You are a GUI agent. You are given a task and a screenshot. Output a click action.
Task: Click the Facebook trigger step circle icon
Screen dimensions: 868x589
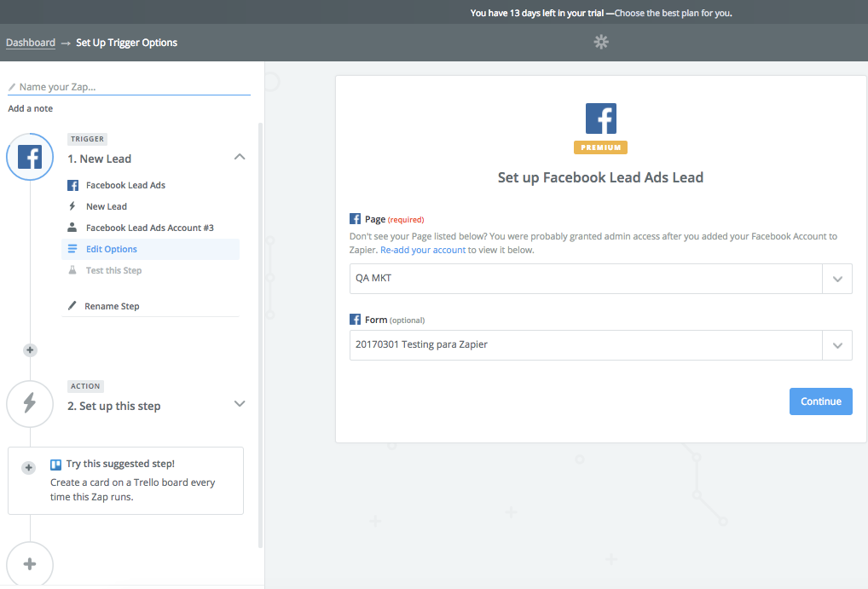30,157
